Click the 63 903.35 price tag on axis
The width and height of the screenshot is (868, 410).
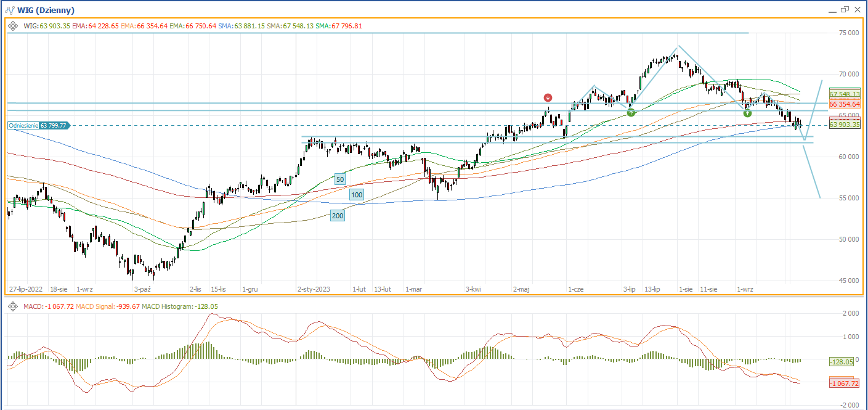844,125
